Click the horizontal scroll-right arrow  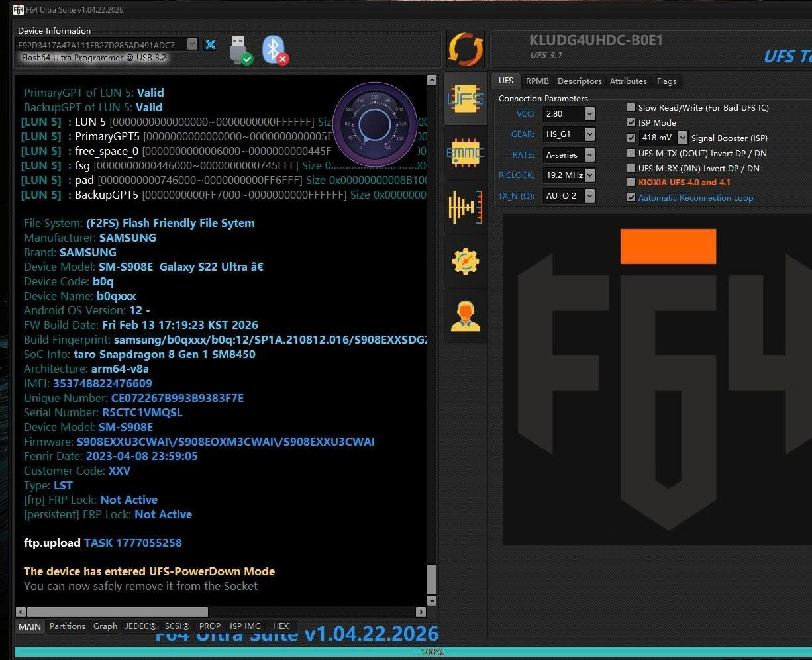point(421,612)
